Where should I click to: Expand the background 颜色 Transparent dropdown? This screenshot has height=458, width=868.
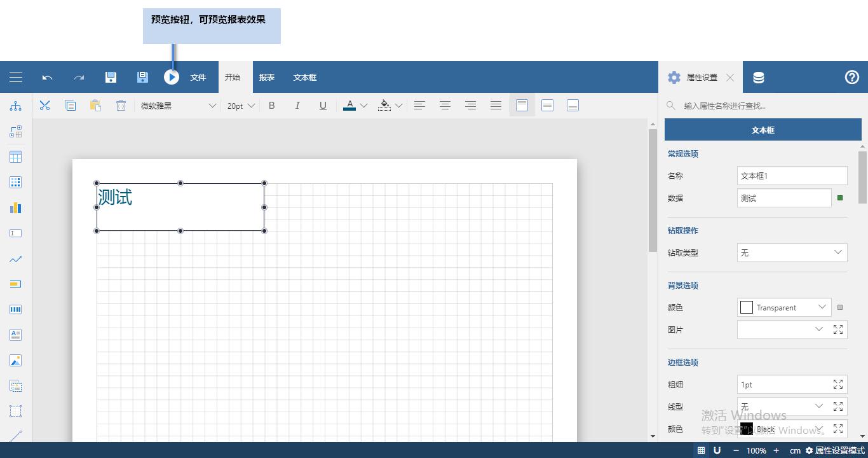[x=822, y=307]
